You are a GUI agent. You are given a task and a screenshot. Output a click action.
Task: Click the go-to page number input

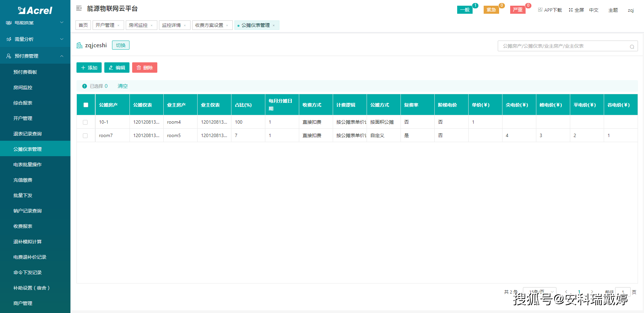coord(623,292)
